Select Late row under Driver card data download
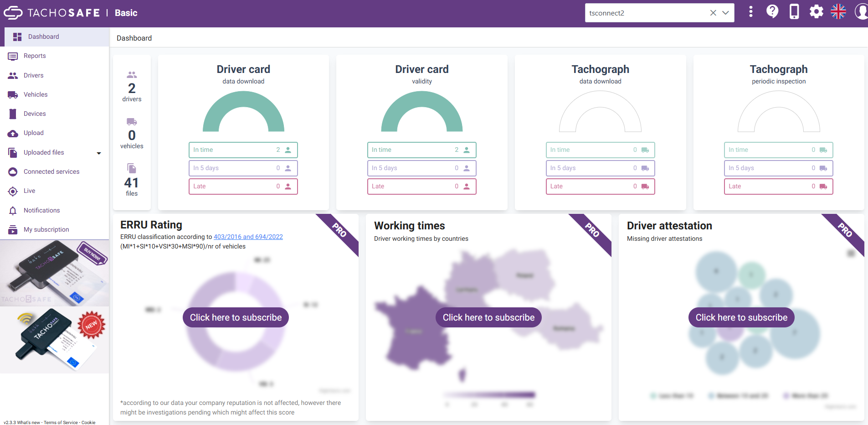 [243, 187]
